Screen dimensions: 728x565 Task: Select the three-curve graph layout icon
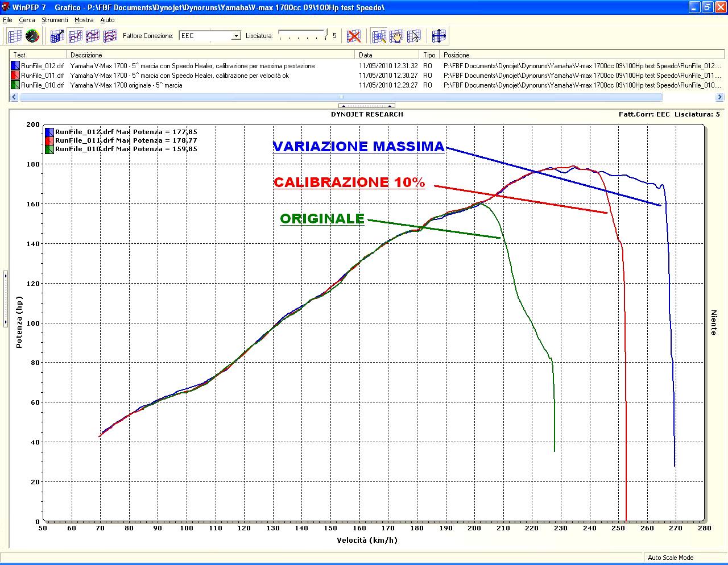tap(110, 36)
